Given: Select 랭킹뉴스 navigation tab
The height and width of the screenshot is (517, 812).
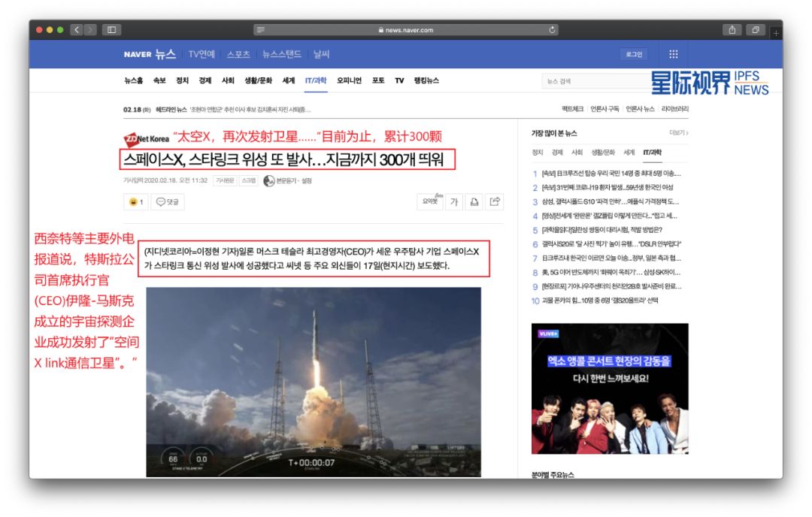Looking at the screenshot, I should 426,80.
